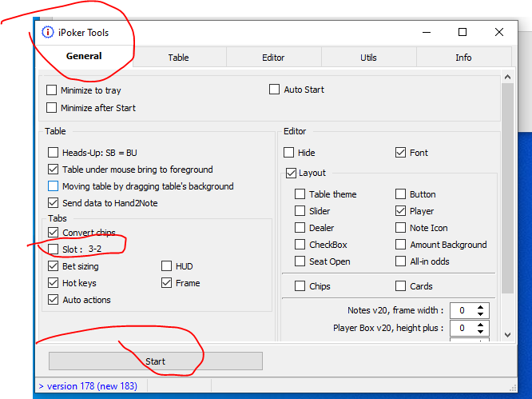Viewport: 532px width, 399px height.
Task: Enable Heads-Up: SB = BU option
Action: [53, 153]
